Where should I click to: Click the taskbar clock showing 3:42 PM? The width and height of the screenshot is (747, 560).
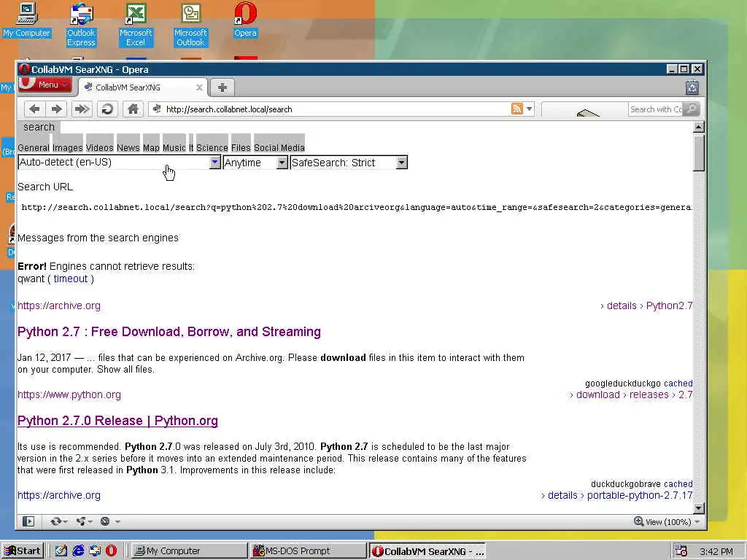(716, 551)
